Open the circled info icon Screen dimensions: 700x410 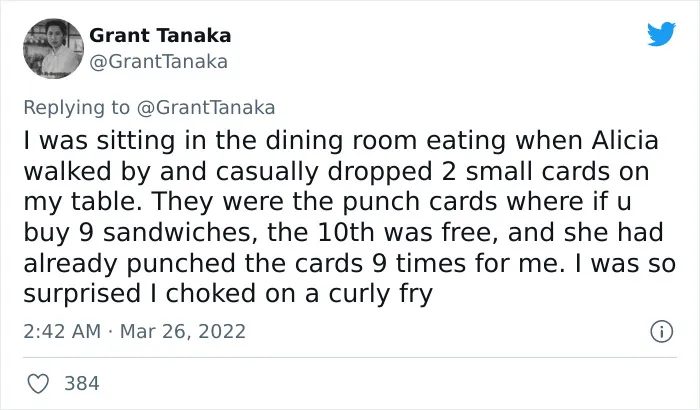(661, 332)
